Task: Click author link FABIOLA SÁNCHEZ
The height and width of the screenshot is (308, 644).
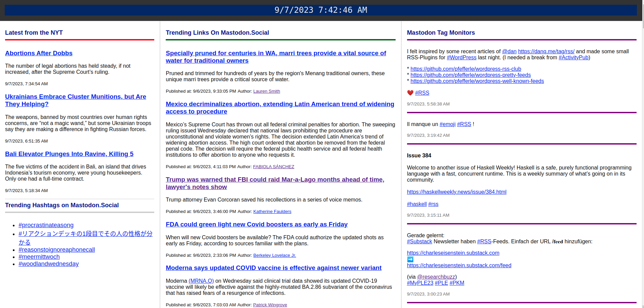Action: coord(273,166)
